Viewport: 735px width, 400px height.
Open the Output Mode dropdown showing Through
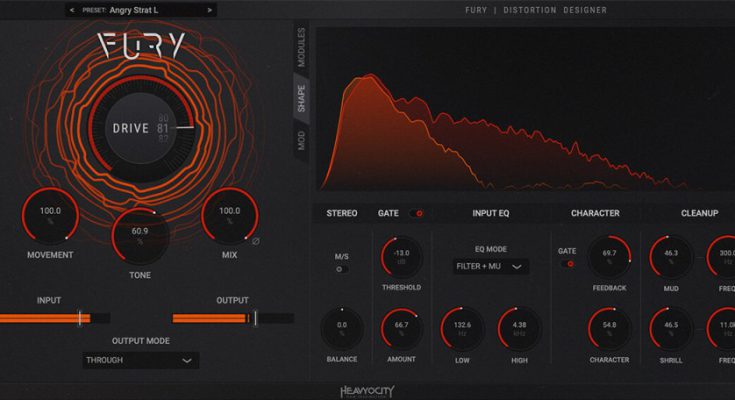140,361
